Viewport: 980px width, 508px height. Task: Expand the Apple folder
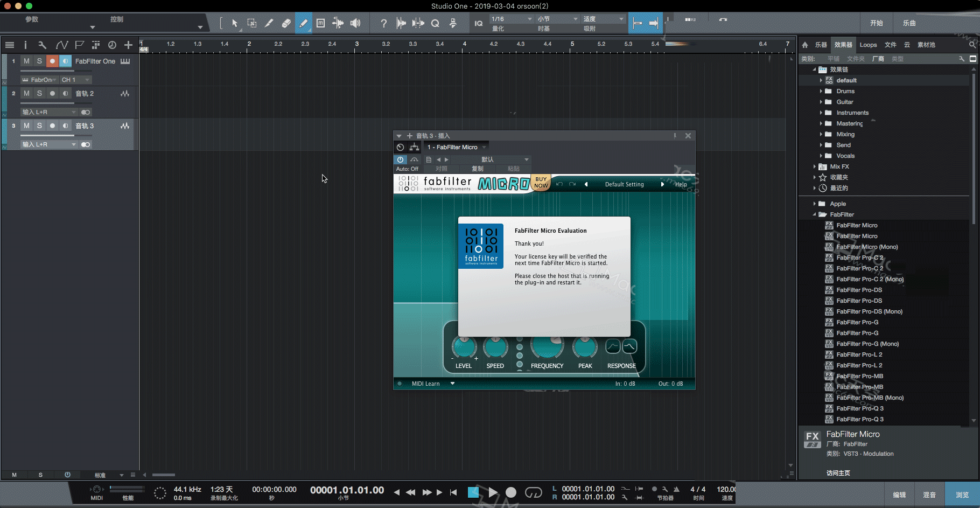click(814, 204)
